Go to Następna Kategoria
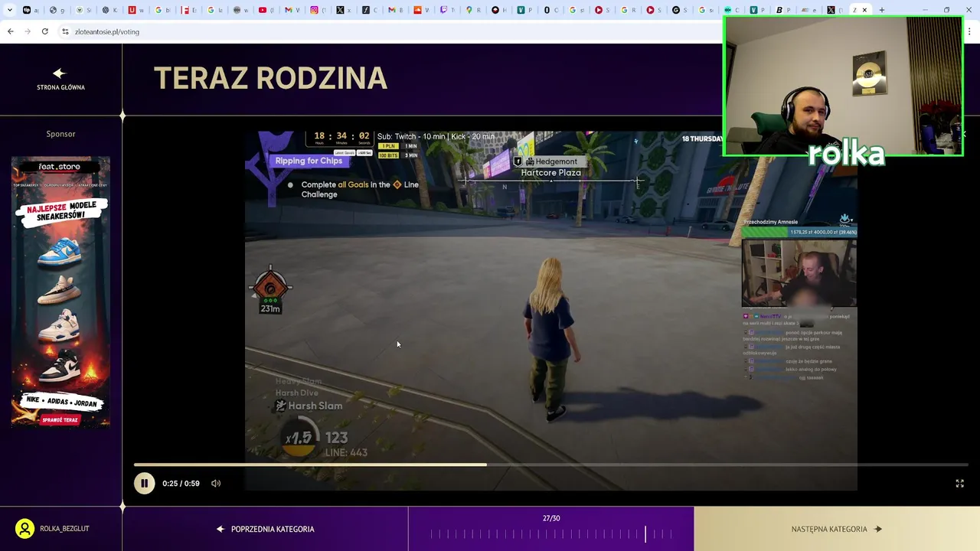980x551 pixels. coord(837,529)
